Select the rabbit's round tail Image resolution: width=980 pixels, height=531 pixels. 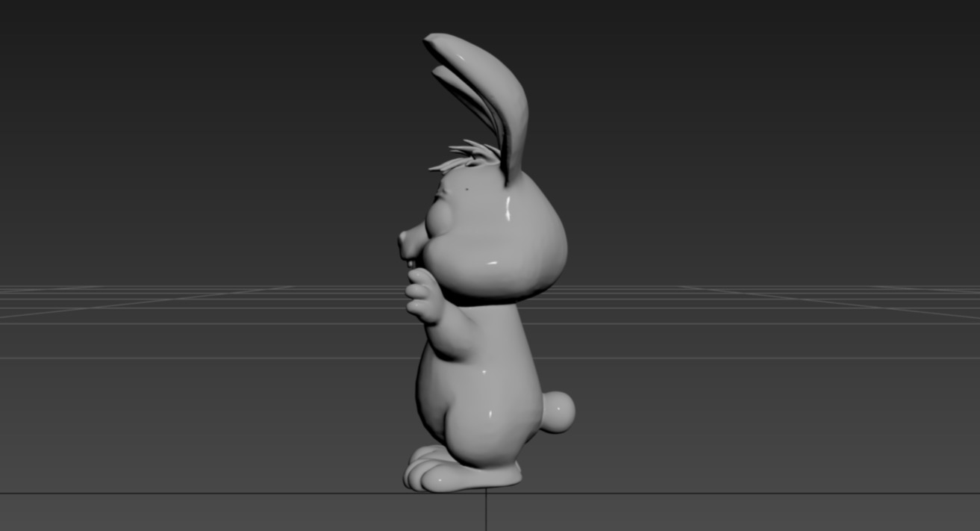558,412
